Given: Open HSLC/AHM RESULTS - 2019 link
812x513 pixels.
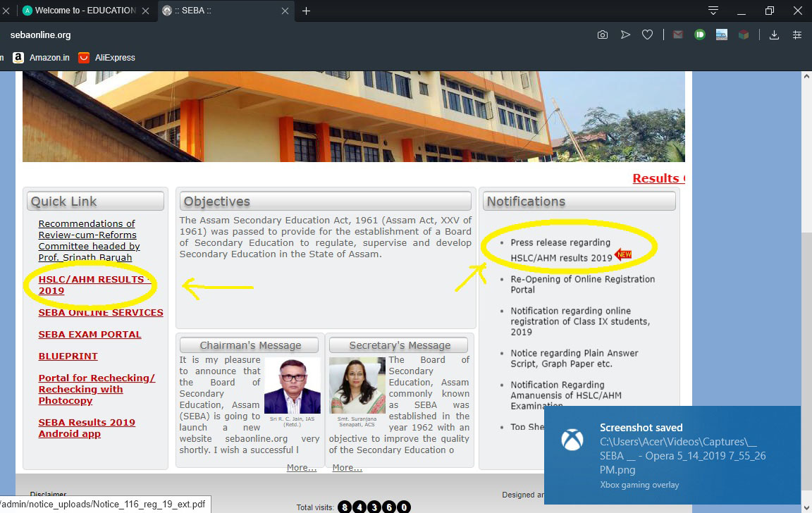Looking at the screenshot, I should pyautogui.click(x=94, y=285).
